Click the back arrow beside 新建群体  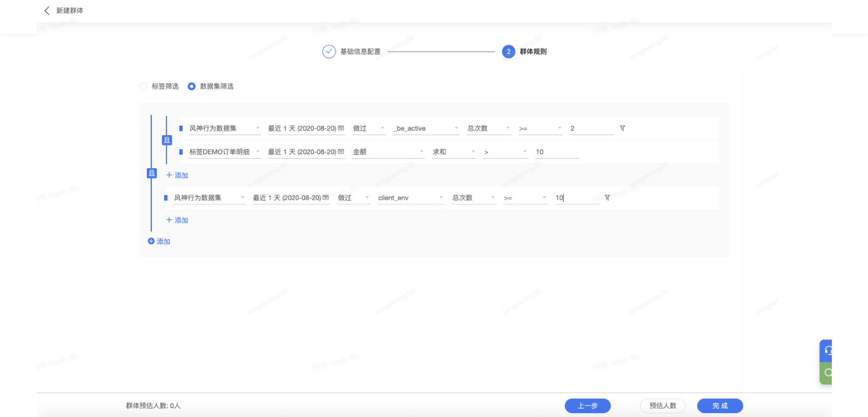click(46, 11)
